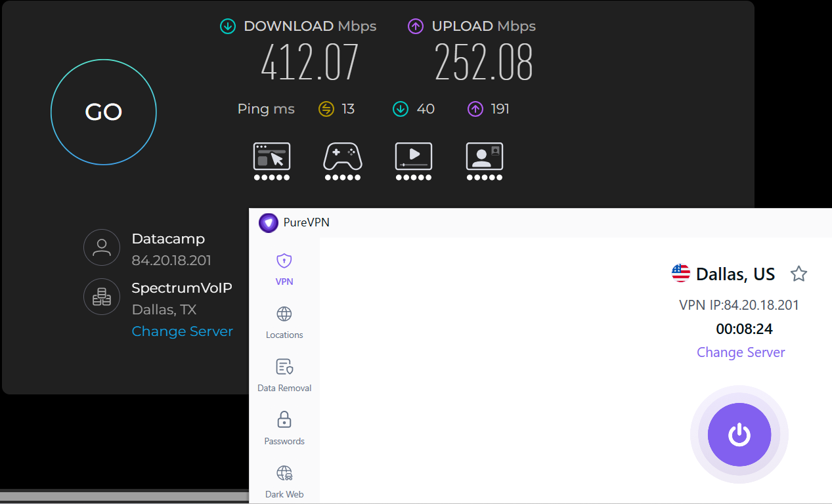Click the download arrow icon beside DOWNLOAD Mbps
The height and width of the screenshot is (504, 832).
pos(228,26)
